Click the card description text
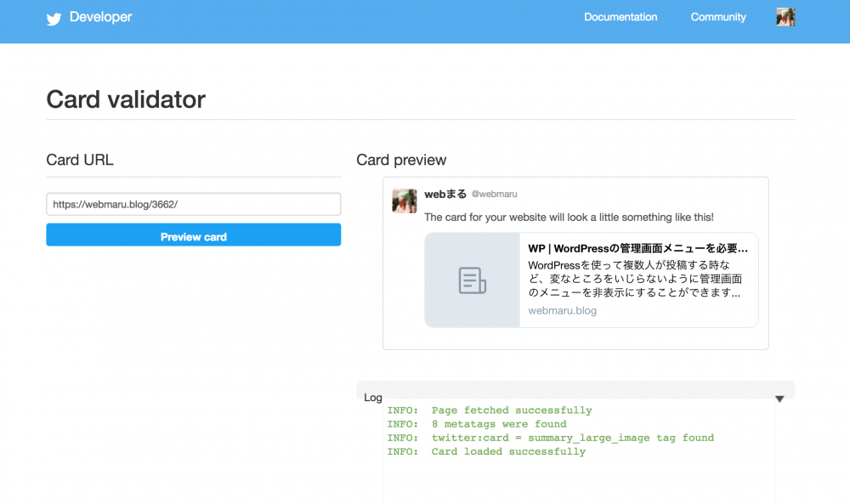Image resolution: width=850 pixels, height=504 pixels. point(635,279)
